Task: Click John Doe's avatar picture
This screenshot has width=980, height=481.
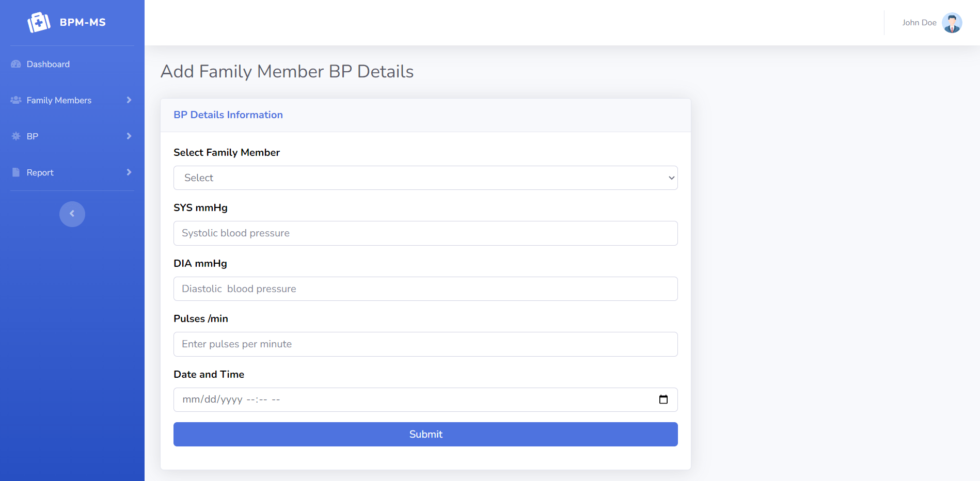Action: tap(952, 23)
